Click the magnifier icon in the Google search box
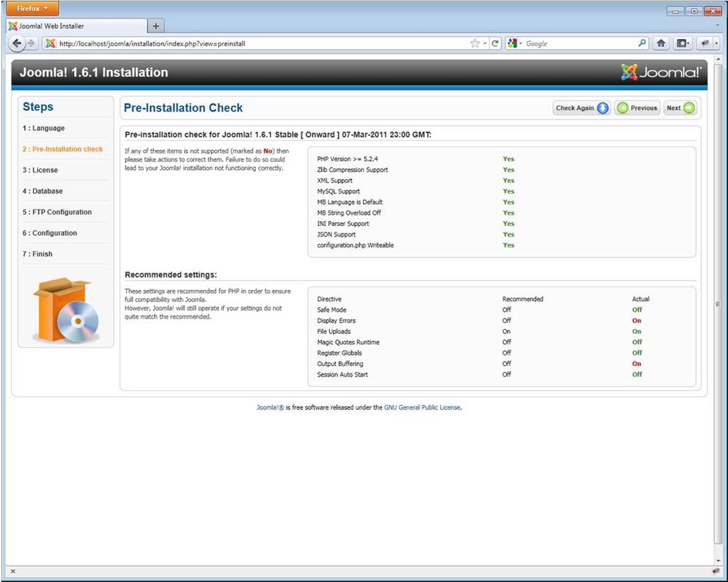728x582 pixels. pos(642,43)
